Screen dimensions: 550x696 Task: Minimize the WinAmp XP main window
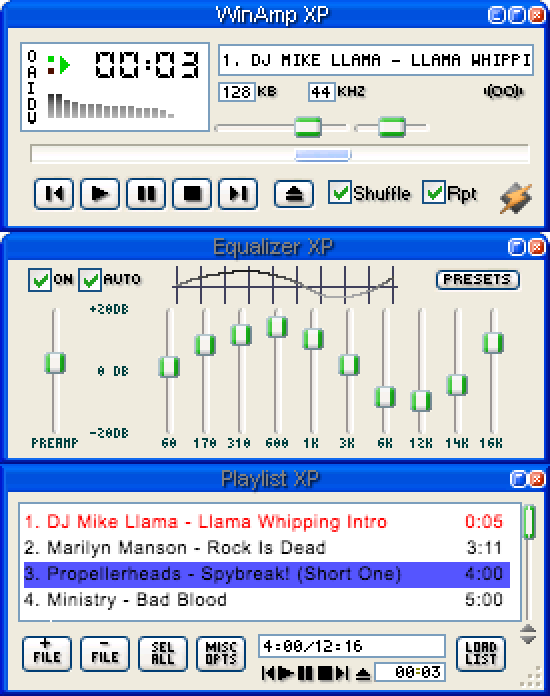[x=496, y=15]
